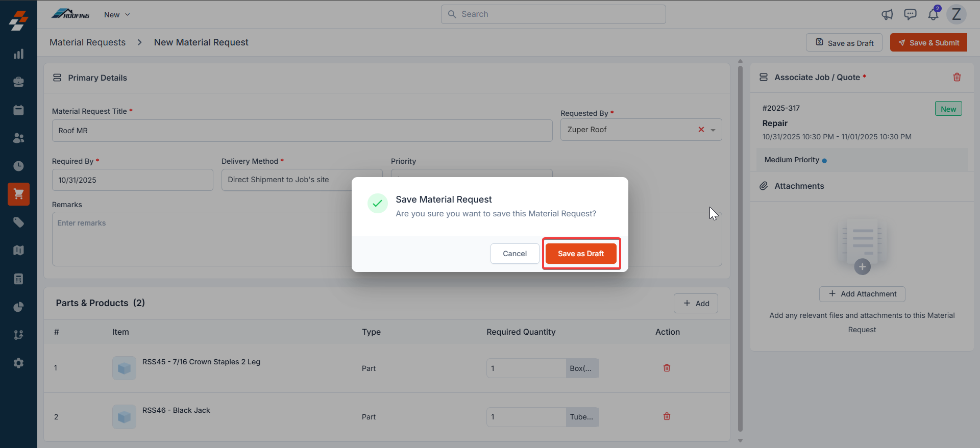Open the calendar sidebar icon
This screenshot has height=448, width=980.
click(x=18, y=110)
